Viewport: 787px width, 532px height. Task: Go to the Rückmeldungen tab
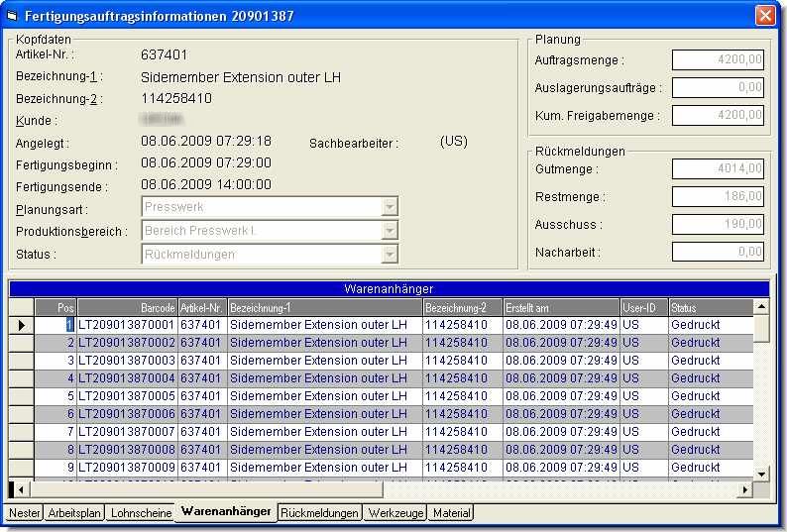click(319, 513)
